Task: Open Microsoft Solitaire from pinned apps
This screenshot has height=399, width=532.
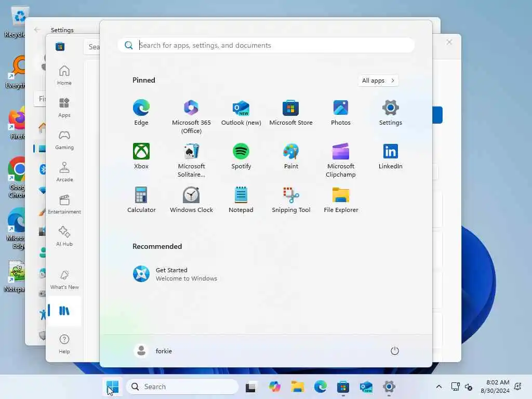Action: (191, 160)
